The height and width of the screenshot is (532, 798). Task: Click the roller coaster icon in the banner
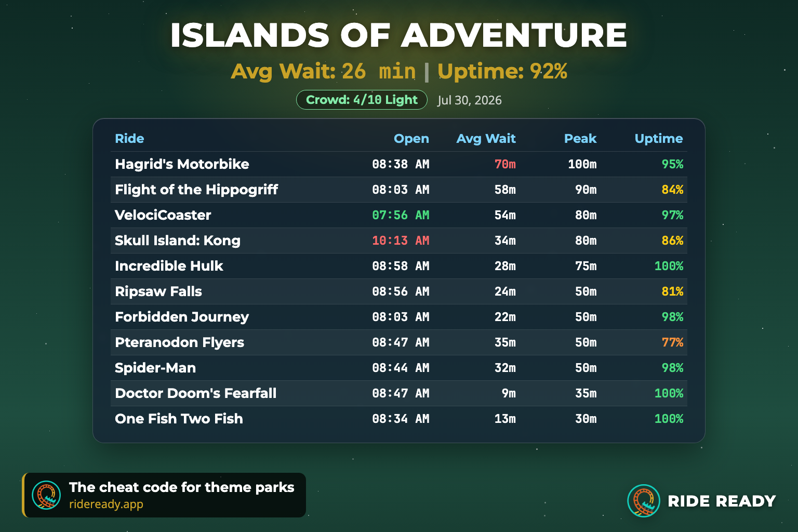46,495
